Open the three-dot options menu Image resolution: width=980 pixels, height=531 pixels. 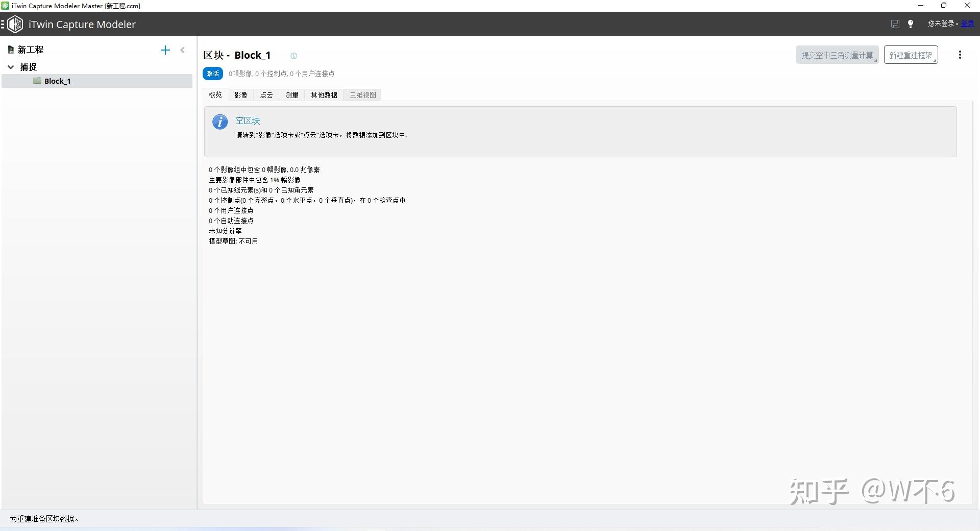[960, 55]
